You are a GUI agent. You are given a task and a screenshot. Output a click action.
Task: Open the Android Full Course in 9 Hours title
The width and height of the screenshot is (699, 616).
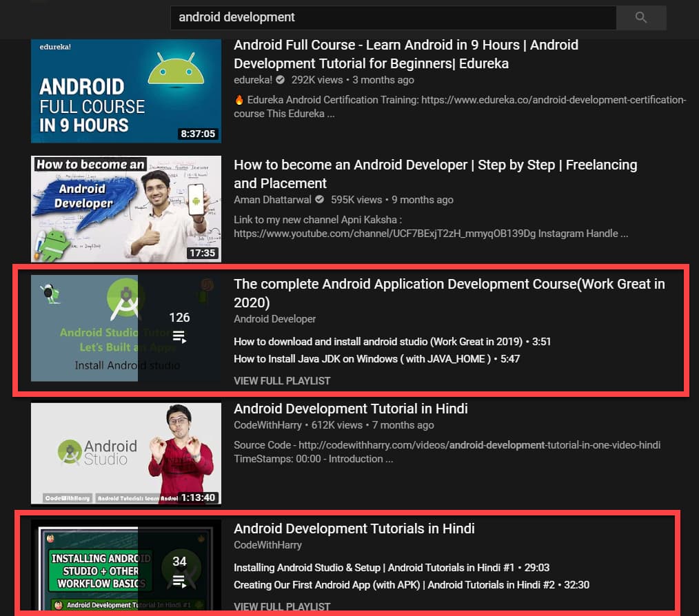(405, 54)
